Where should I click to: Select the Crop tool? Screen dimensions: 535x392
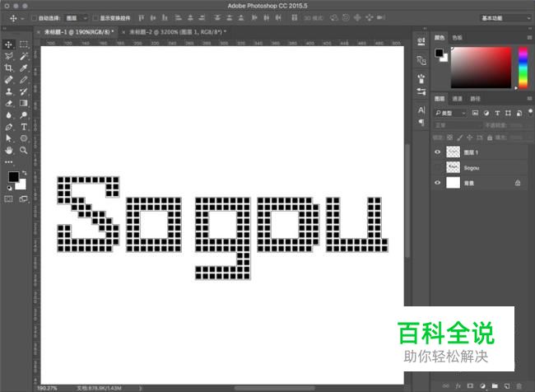[x=8, y=68]
